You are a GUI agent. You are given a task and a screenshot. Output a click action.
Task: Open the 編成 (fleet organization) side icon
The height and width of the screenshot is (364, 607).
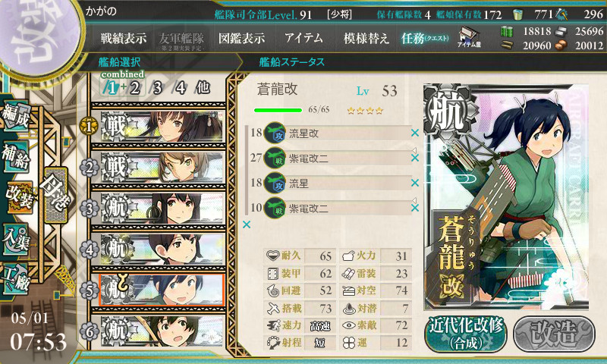coord(16,115)
